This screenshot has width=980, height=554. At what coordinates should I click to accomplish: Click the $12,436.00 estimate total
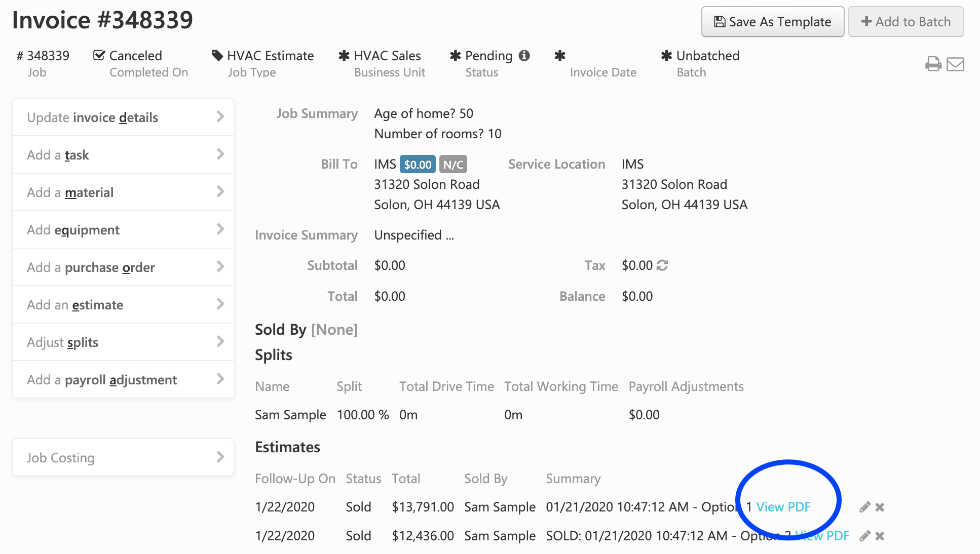pos(423,536)
